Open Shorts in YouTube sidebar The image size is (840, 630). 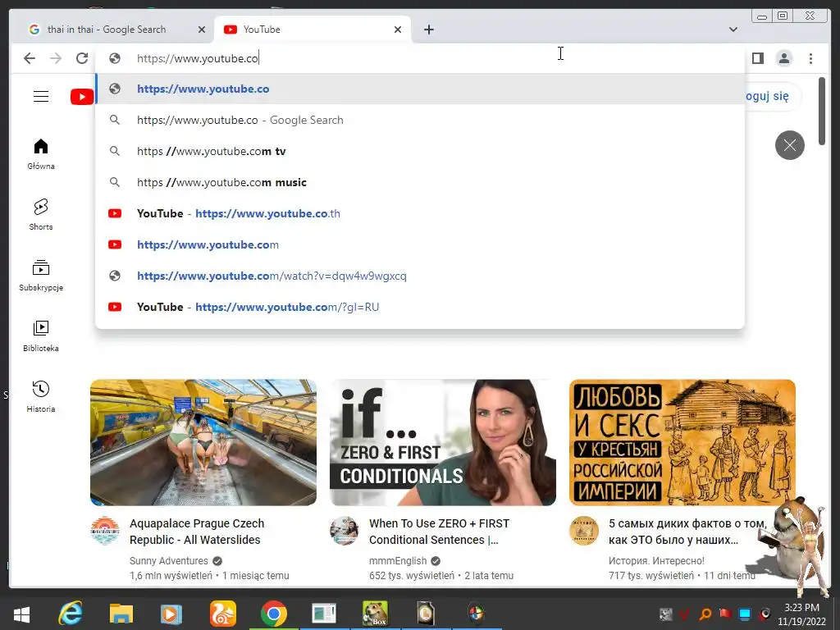coord(41,215)
